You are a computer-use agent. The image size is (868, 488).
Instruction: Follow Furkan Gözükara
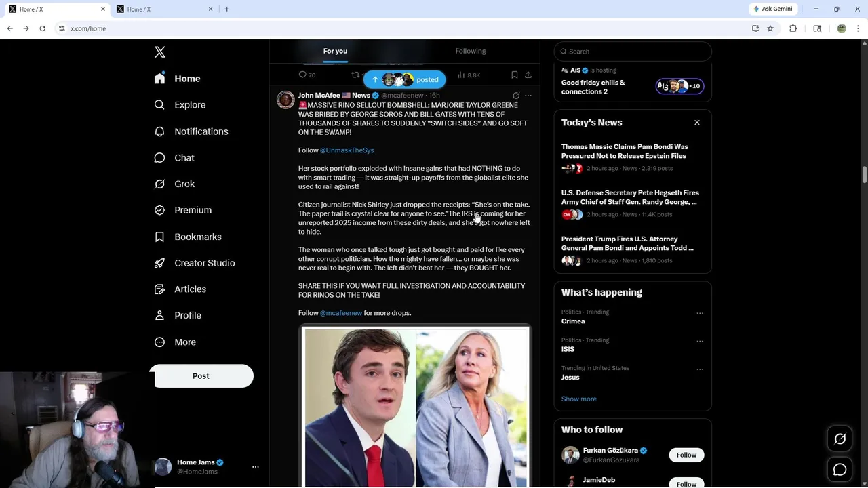[x=686, y=455]
